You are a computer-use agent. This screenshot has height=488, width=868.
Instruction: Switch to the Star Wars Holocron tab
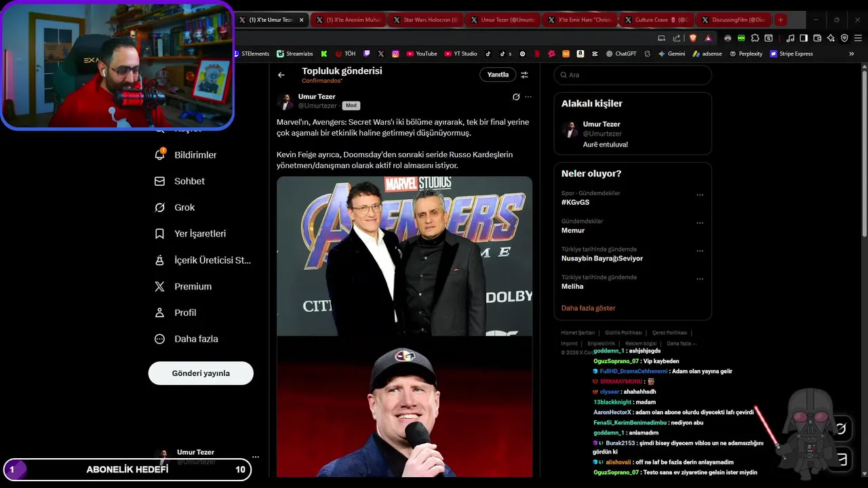pos(425,20)
